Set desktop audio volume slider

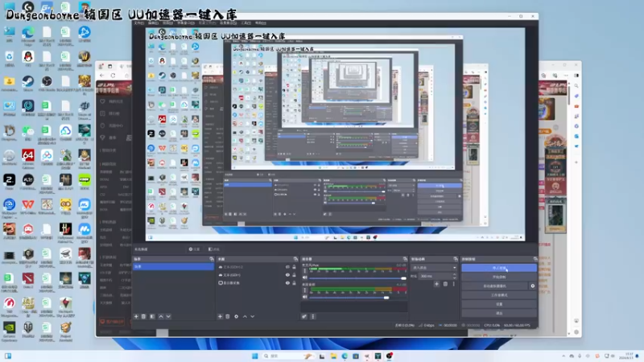[x=357, y=298]
